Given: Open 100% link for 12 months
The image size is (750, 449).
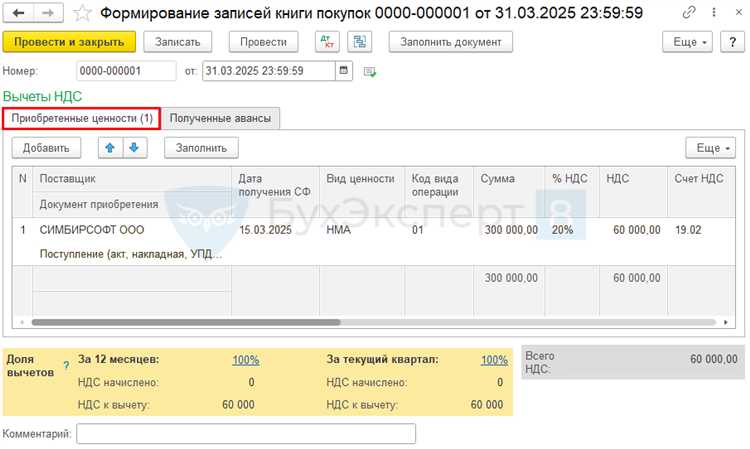Looking at the screenshot, I should coord(246,360).
